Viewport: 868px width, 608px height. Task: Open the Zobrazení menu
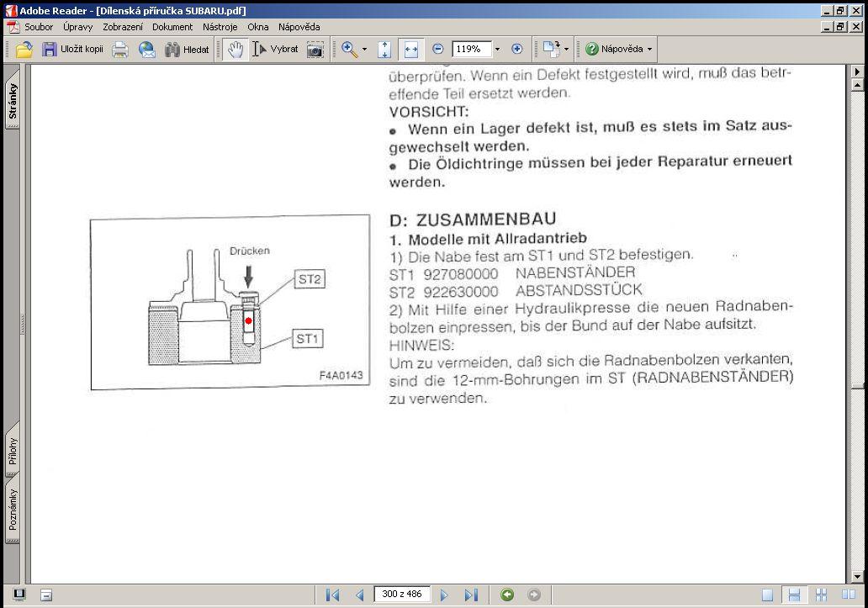[x=122, y=27]
